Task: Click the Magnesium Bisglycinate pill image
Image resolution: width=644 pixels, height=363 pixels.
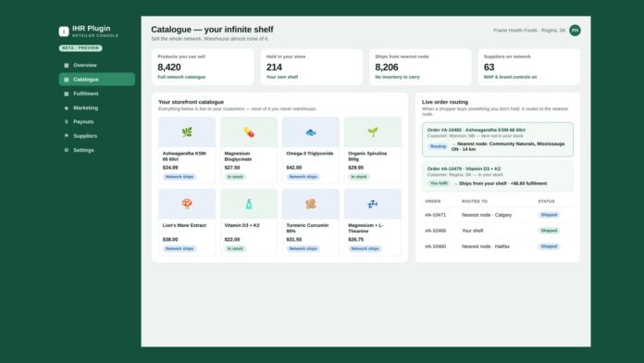Action: pyautogui.click(x=249, y=132)
